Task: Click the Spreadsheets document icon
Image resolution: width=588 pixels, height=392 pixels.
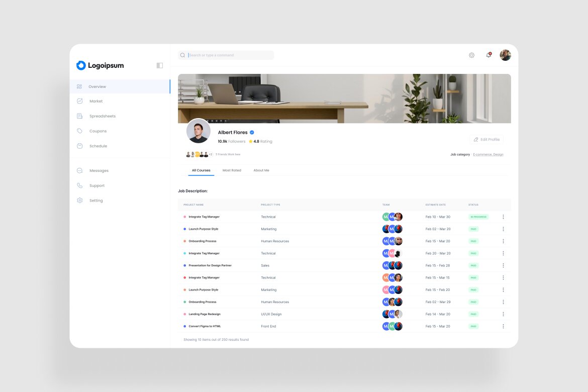Action: click(x=79, y=116)
